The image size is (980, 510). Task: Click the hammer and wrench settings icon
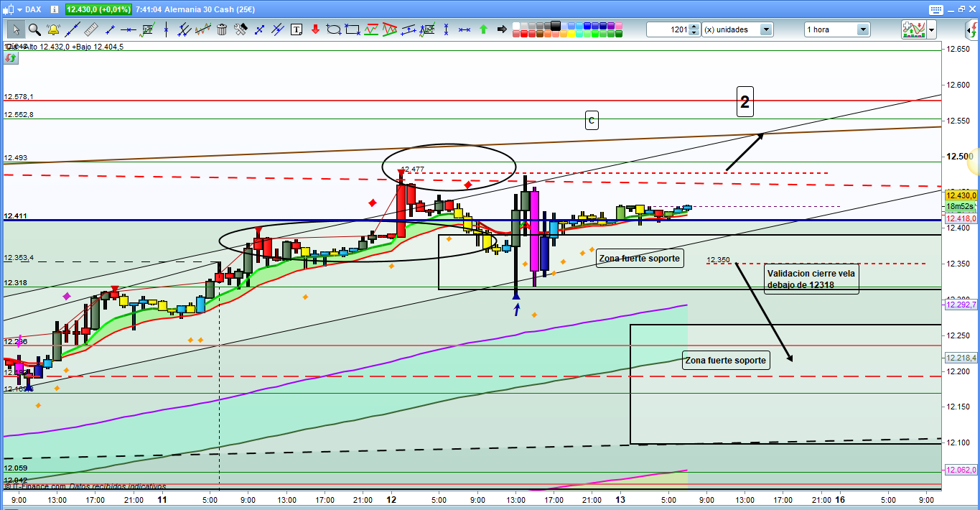[241, 29]
